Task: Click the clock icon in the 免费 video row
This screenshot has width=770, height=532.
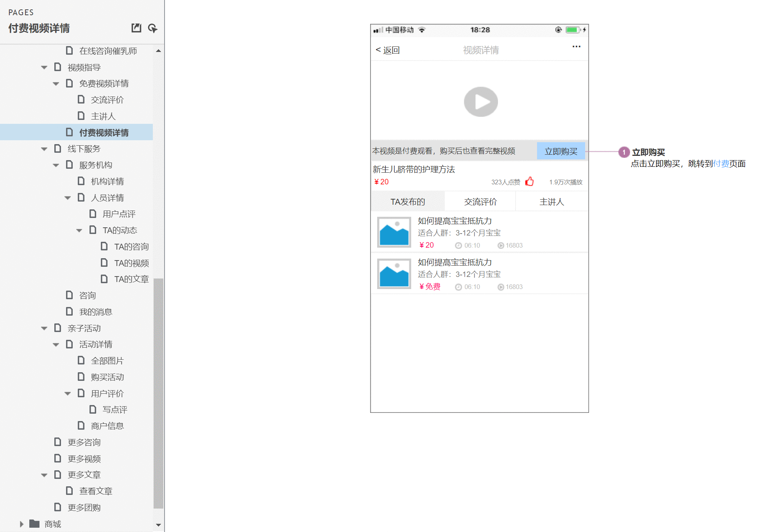Action: [x=458, y=287]
